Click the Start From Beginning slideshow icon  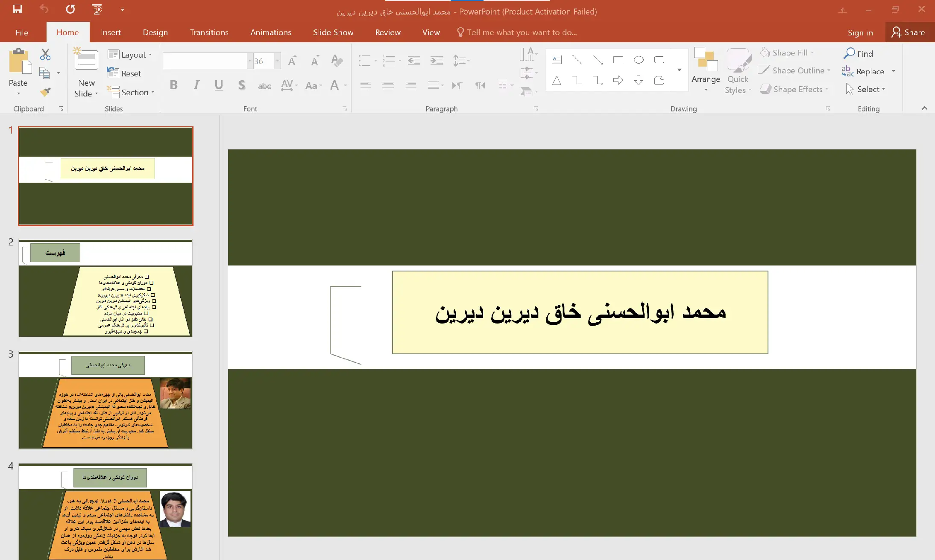(x=97, y=9)
